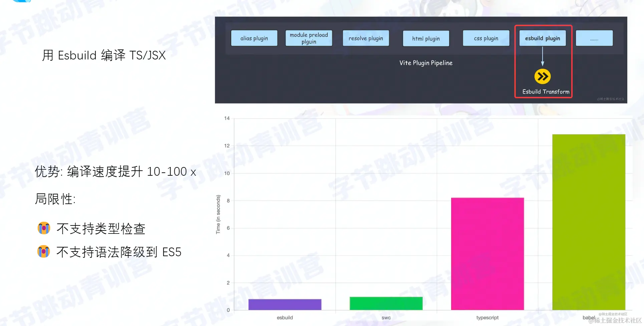Click the "typescript" x-axis label

click(488, 318)
